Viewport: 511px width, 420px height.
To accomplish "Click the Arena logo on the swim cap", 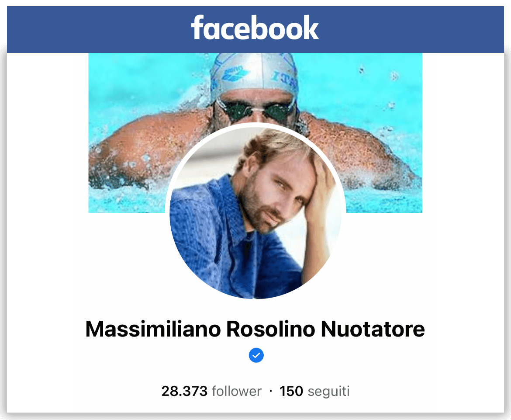I will [235, 75].
